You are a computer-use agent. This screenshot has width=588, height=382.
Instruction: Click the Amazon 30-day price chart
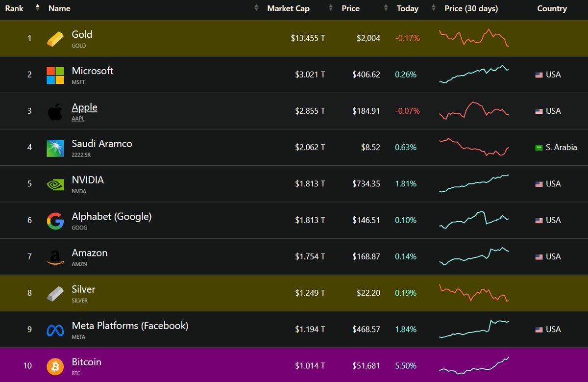474,256
